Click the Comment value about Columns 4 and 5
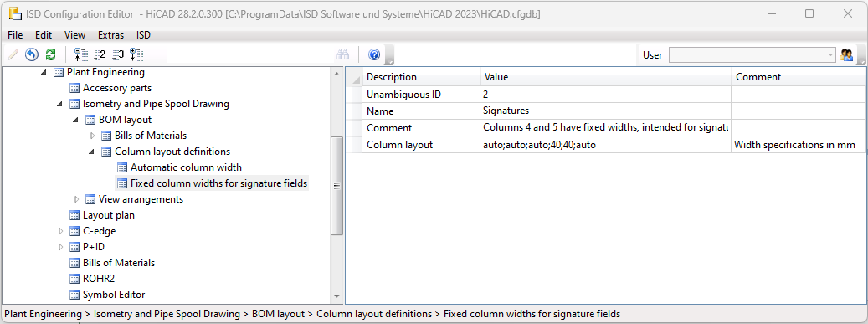Viewport: 868px width, 324px height. pyautogui.click(x=606, y=128)
